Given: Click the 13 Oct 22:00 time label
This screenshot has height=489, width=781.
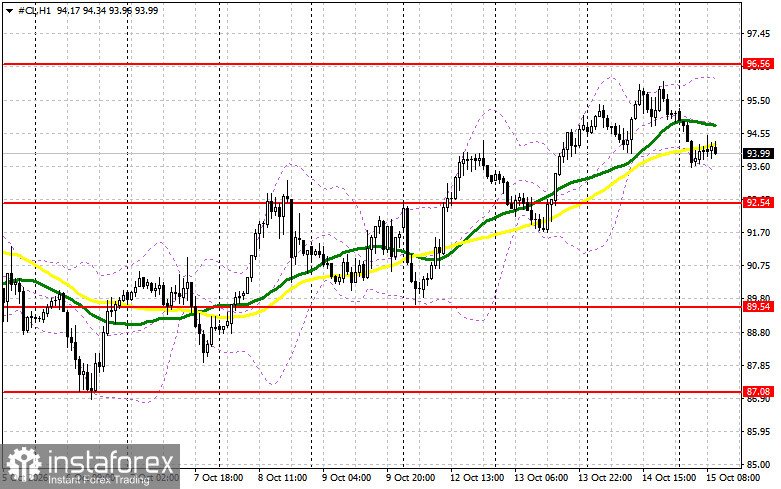Looking at the screenshot, I should point(605,478).
